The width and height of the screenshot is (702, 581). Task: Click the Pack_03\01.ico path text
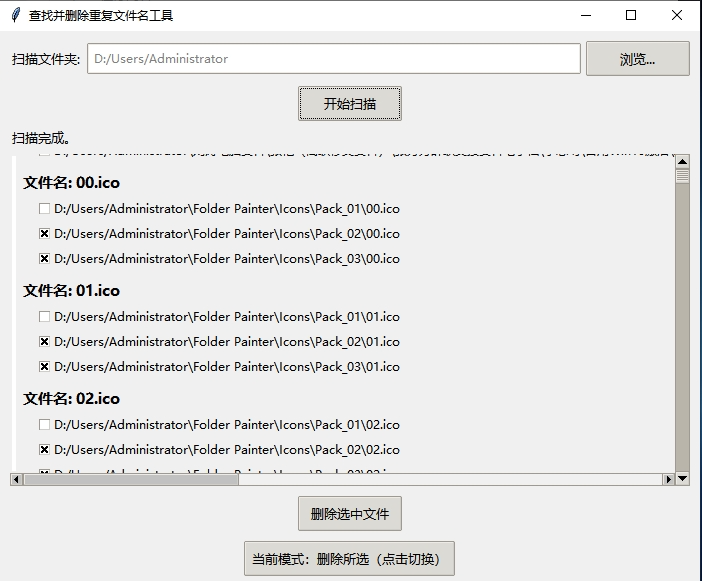click(227, 367)
